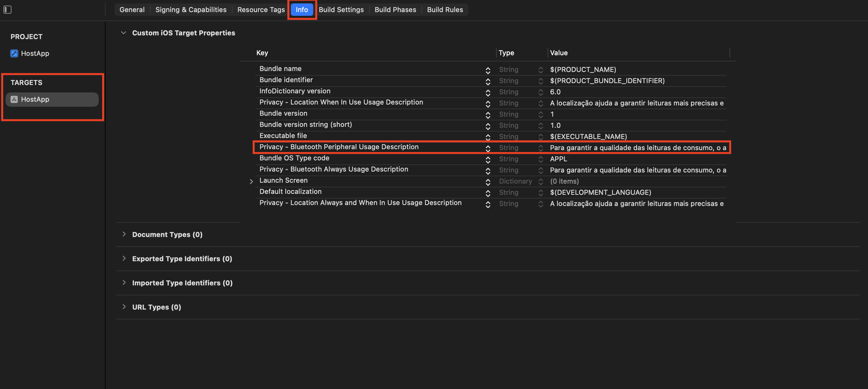This screenshot has width=868, height=389.
Task: Click the Value column header
Action: click(558, 53)
